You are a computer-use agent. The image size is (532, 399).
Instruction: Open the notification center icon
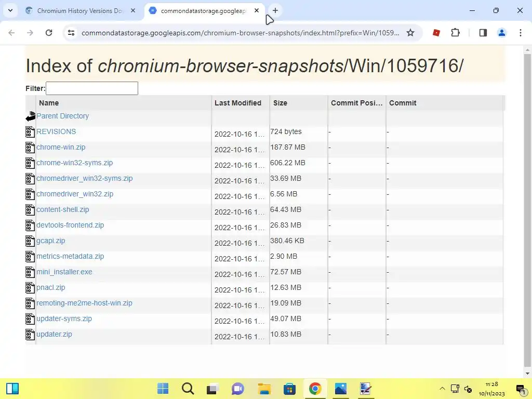click(x=521, y=389)
